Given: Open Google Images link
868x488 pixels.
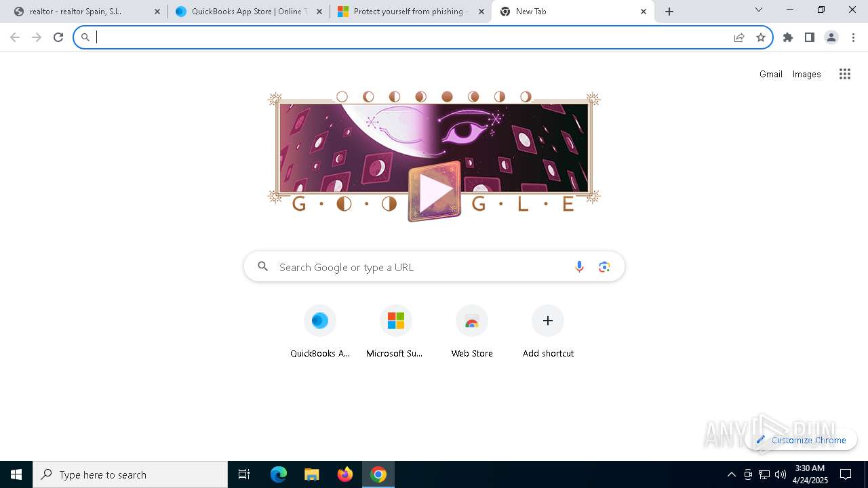Looking at the screenshot, I should (807, 75).
